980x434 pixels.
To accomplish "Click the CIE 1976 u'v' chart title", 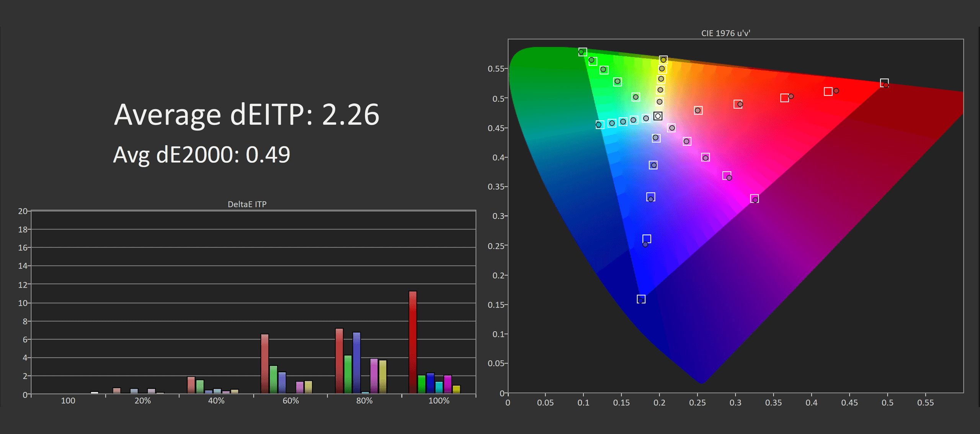I will [725, 33].
